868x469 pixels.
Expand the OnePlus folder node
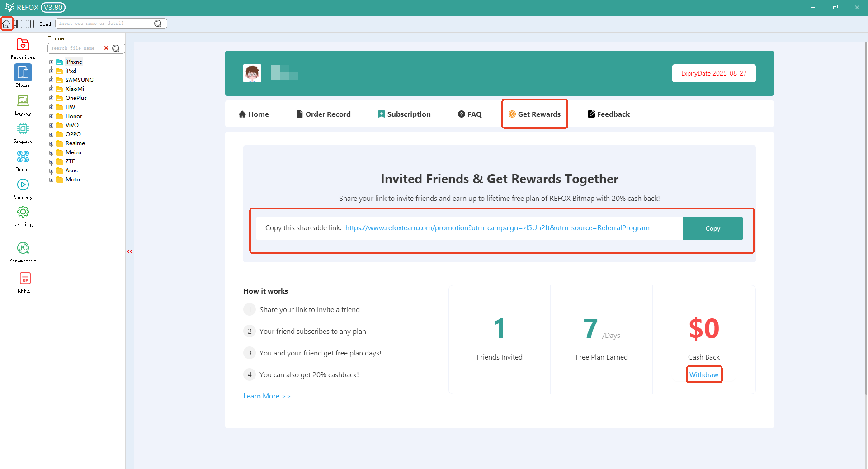click(x=52, y=98)
